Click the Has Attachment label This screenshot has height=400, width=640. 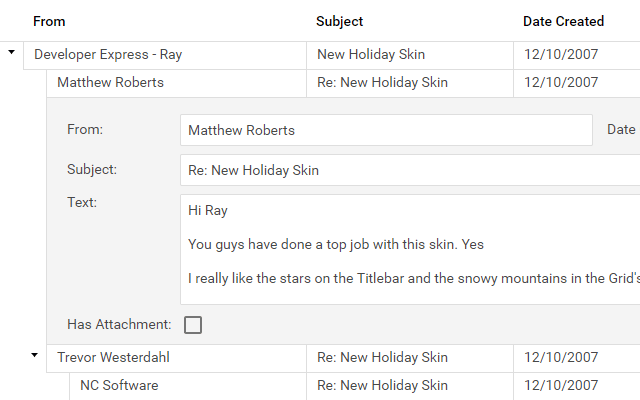pos(119,324)
